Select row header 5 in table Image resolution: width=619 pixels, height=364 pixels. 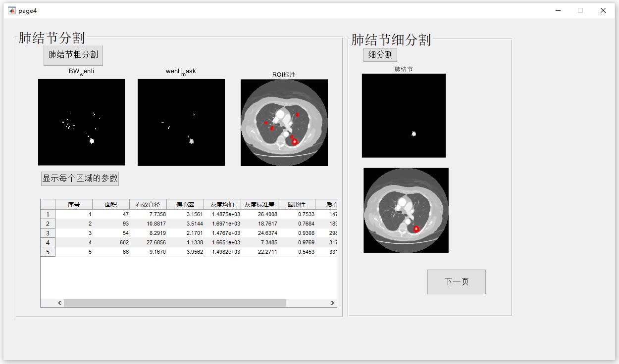(48, 252)
